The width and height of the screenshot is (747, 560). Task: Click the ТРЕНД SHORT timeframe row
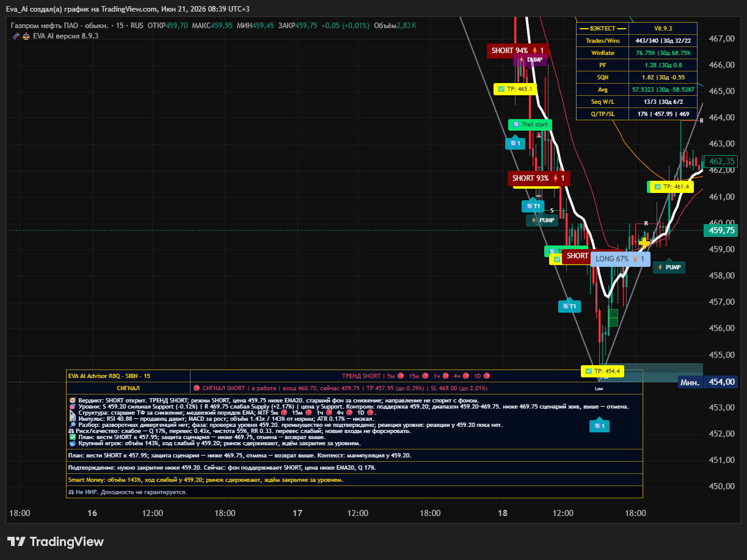[x=416, y=376]
